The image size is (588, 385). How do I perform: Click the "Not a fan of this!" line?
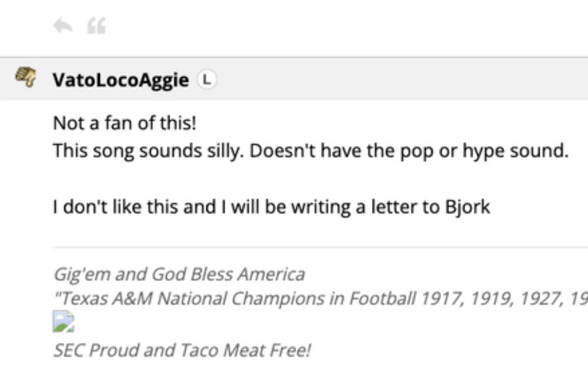(124, 124)
